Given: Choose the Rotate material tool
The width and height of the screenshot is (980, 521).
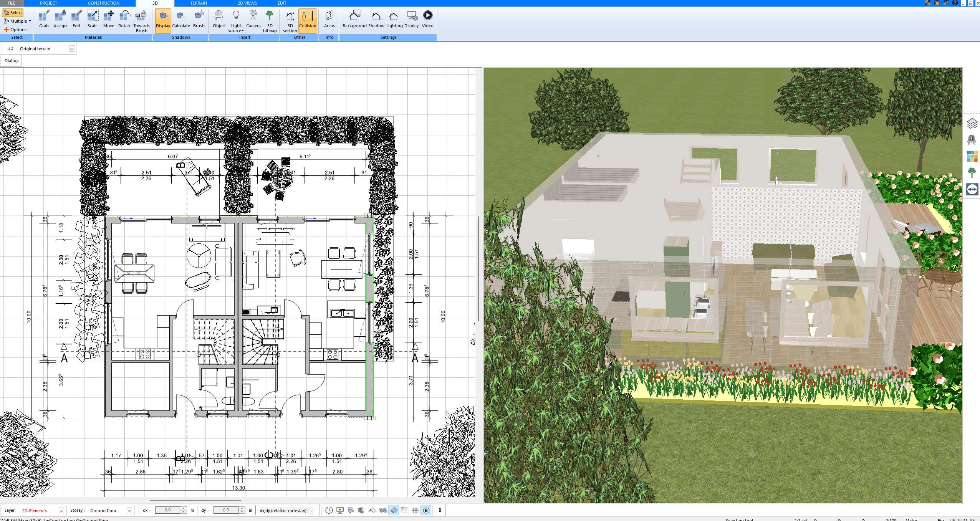Looking at the screenshot, I should 124,20.
